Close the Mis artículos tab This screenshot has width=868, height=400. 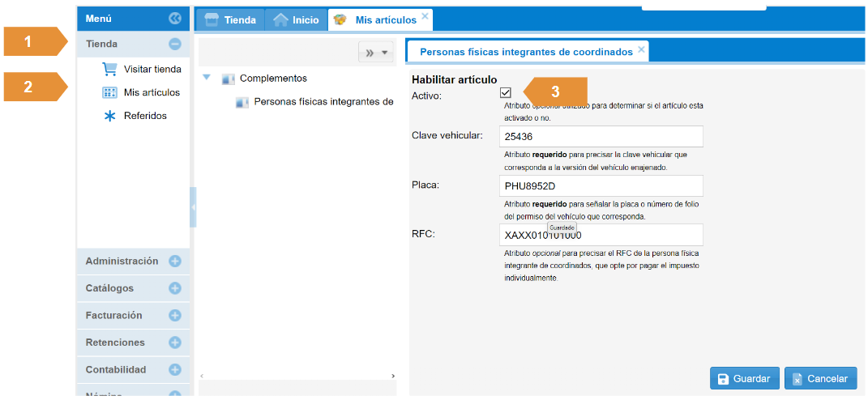coord(425,15)
